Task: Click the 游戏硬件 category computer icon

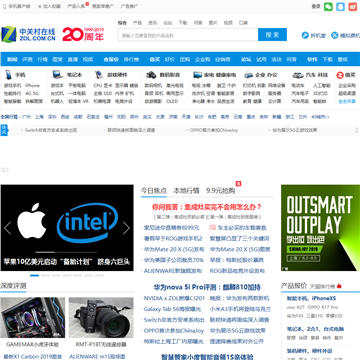Action: click(x=98, y=75)
